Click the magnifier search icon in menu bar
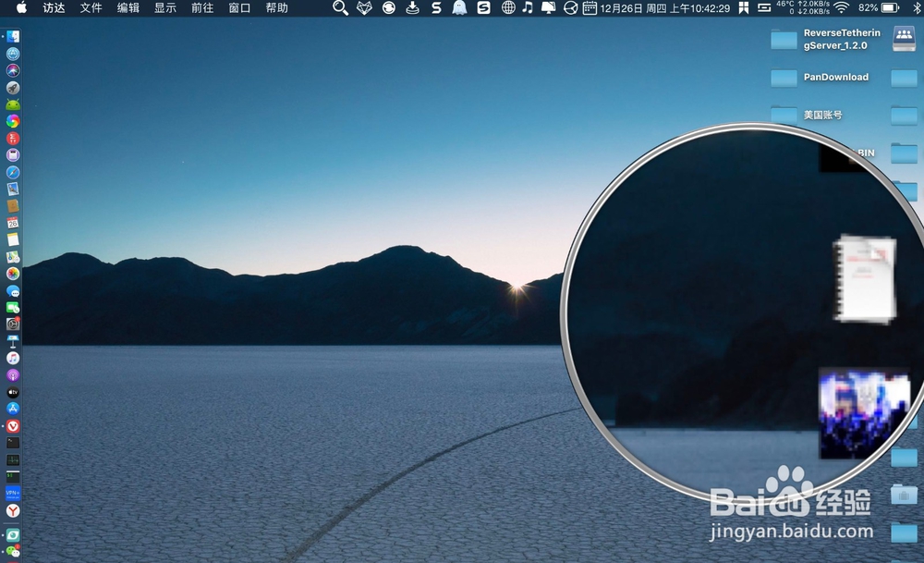Viewport: 924px width, 563px height. (x=340, y=7)
